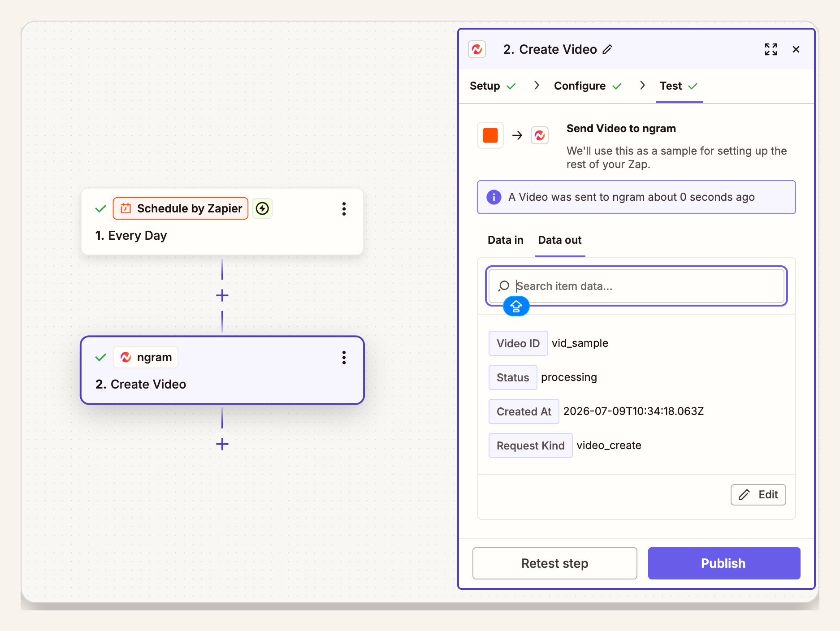
Task: Select the 2. Create Video step card title
Action: [x=141, y=384]
